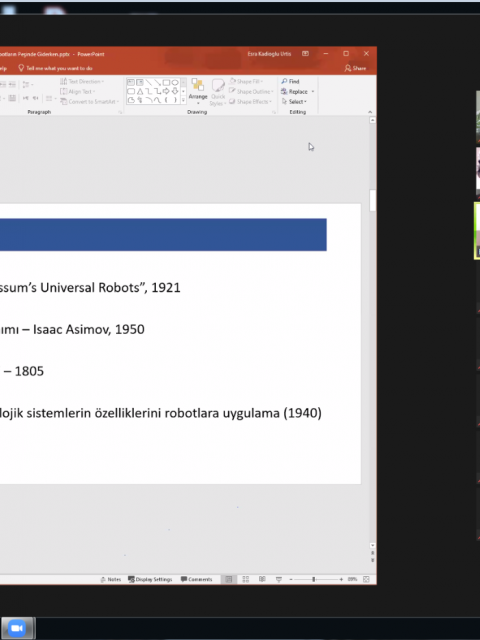Open the Zoom app in the taskbar
Image resolution: width=480 pixels, height=640 pixels.
click(x=17, y=628)
